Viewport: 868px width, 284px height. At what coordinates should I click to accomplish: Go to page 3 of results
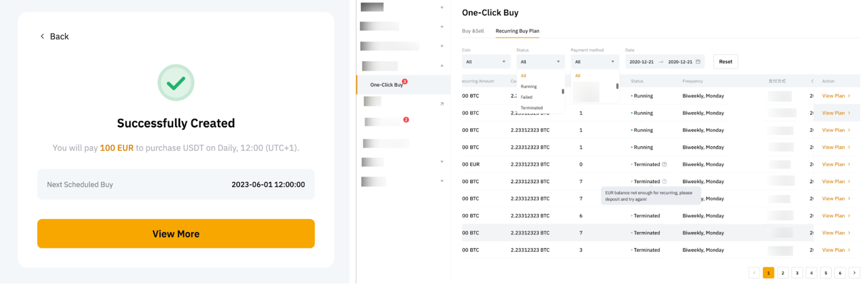pyautogui.click(x=797, y=273)
